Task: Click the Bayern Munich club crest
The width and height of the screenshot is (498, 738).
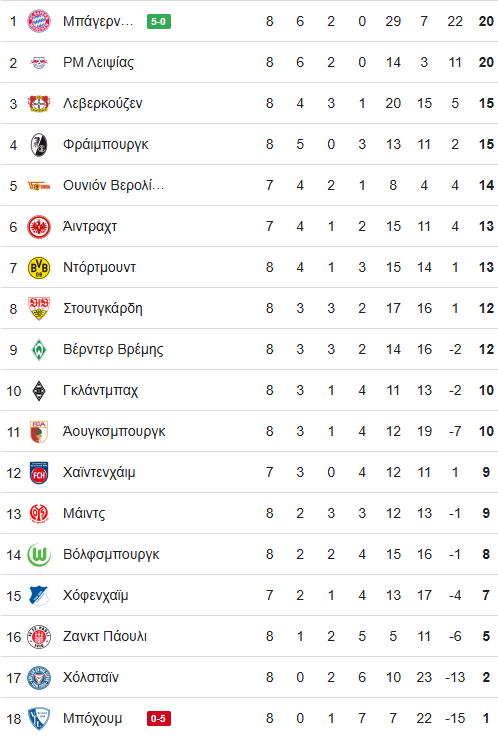Action: click(x=39, y=21)
